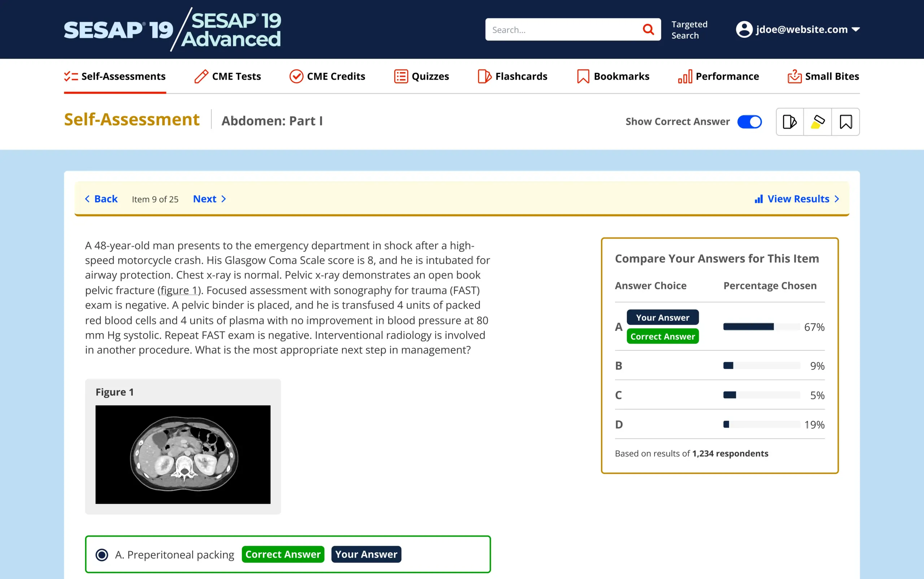This screenshot has height=579, width=924.
Task: Click the CME Tests pencil icon
Action: [201, 76]
